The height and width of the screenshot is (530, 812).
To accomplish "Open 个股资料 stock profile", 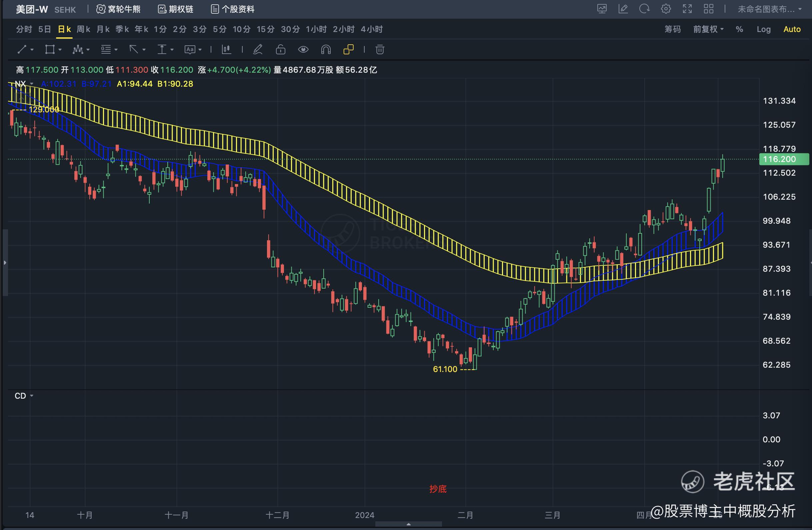I will [x=233, y=9].
